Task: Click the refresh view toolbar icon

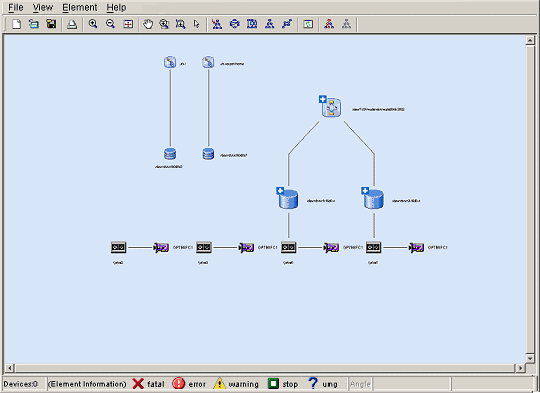Action: coord(308,24)
